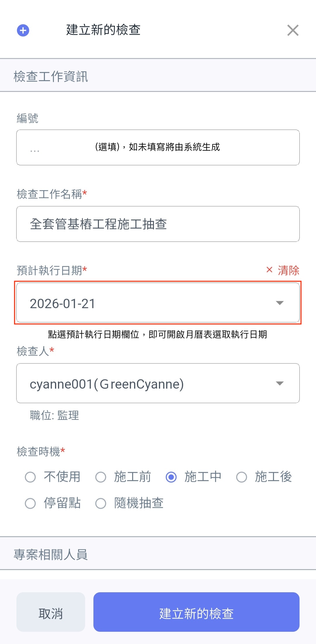This screenshot has height=644, width=316.
Task: Click the 檢查工作名稱 text field
Action: point(158,224)
